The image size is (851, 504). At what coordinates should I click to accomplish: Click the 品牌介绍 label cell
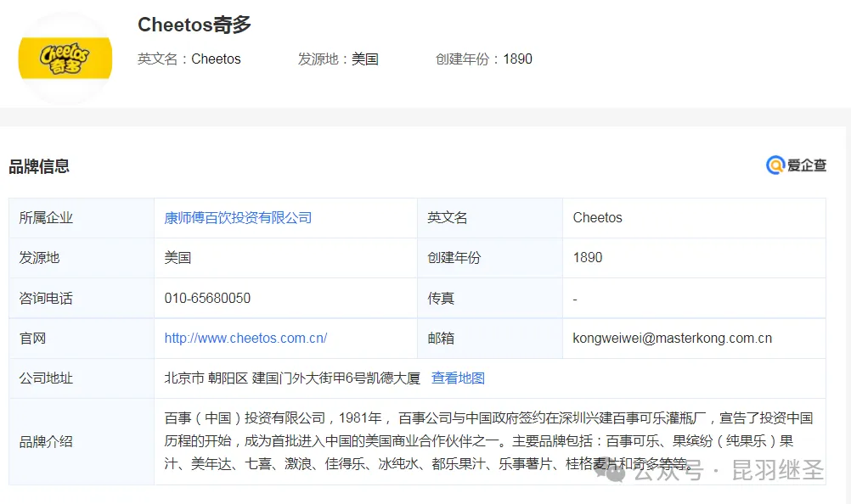click(82, 442)
